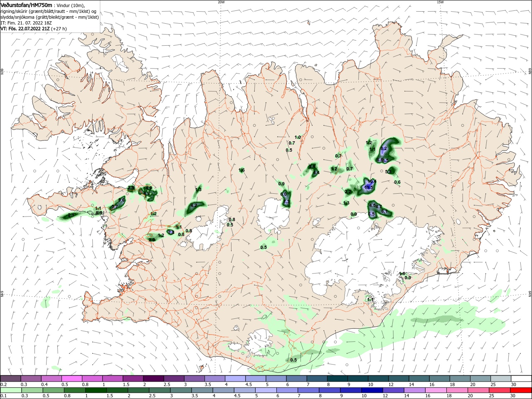The height and width of the screenshot is (399, 532).
Task: Click the 6.0 precipitation value
Action: coord(283,194)
